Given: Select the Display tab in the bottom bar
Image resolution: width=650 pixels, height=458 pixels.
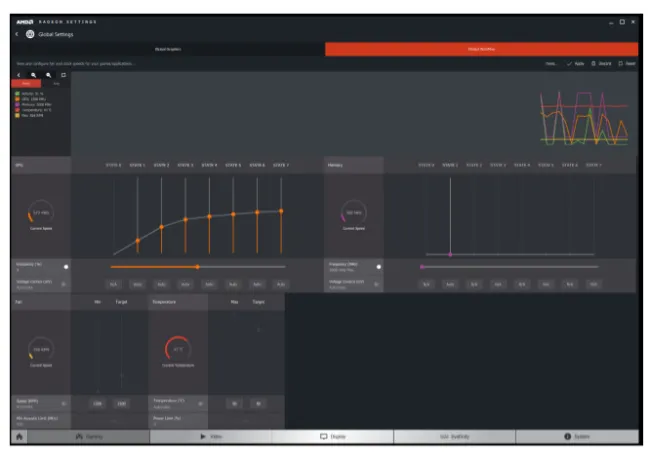Looking at the screenshot, I should pos(333,437).
